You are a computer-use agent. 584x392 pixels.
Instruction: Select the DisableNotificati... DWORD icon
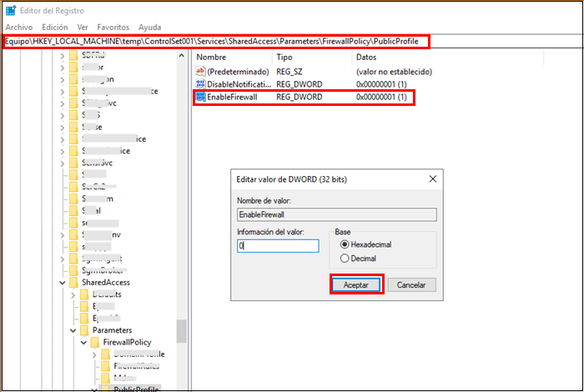200,83
